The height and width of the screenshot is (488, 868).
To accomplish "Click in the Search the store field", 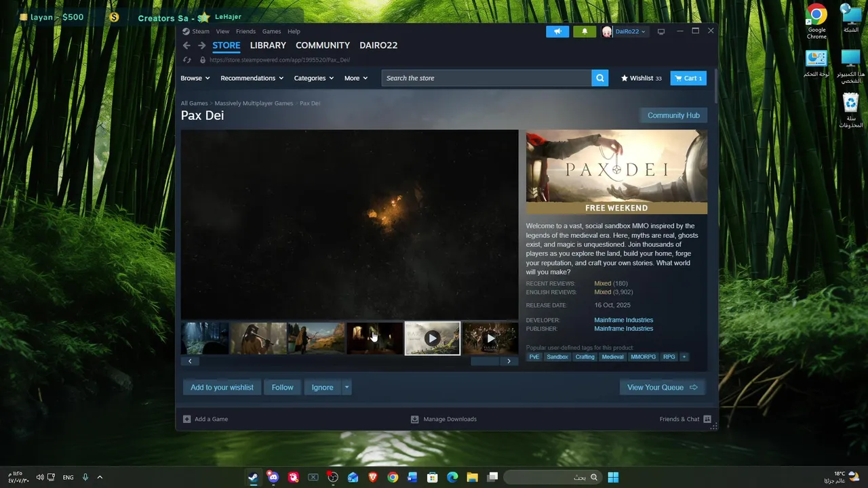I will 486,78.
